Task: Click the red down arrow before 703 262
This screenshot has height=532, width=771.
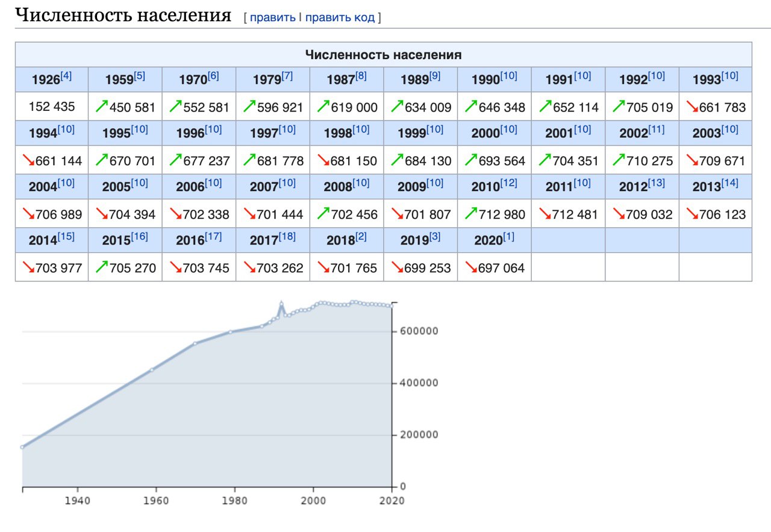Action: pos(249,267)
